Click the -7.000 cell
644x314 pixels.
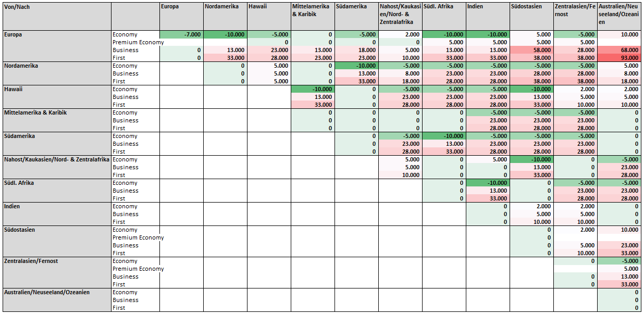click(x=181, y=34)
